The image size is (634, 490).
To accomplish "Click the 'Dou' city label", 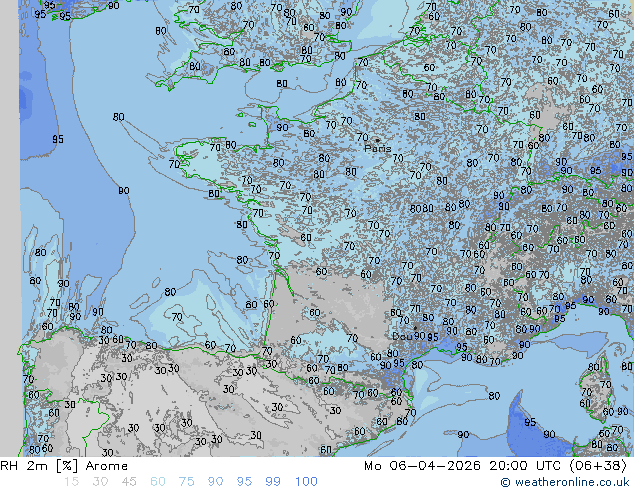I will 402,336.
